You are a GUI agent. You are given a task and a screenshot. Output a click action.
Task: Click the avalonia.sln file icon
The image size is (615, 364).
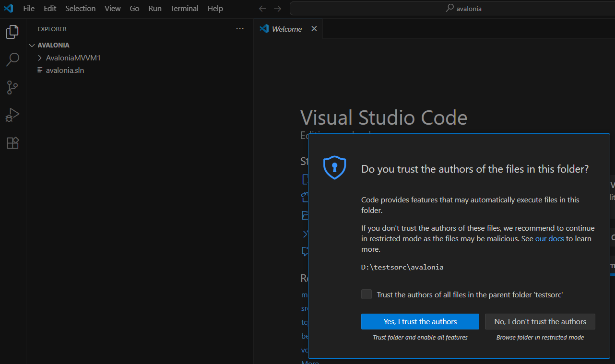click(40, 70)
